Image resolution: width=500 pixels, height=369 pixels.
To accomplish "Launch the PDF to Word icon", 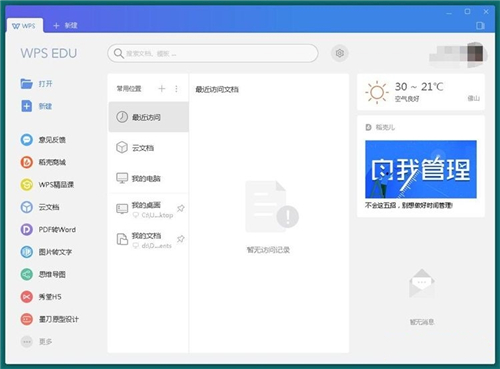I will (x=27, y=229).
